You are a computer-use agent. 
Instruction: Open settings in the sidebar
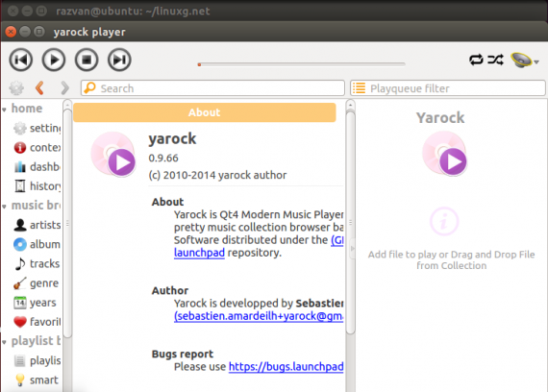click(x=37, y=128)
